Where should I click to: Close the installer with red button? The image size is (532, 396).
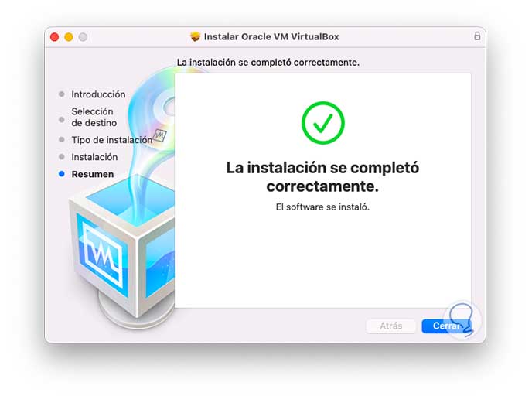54,37
